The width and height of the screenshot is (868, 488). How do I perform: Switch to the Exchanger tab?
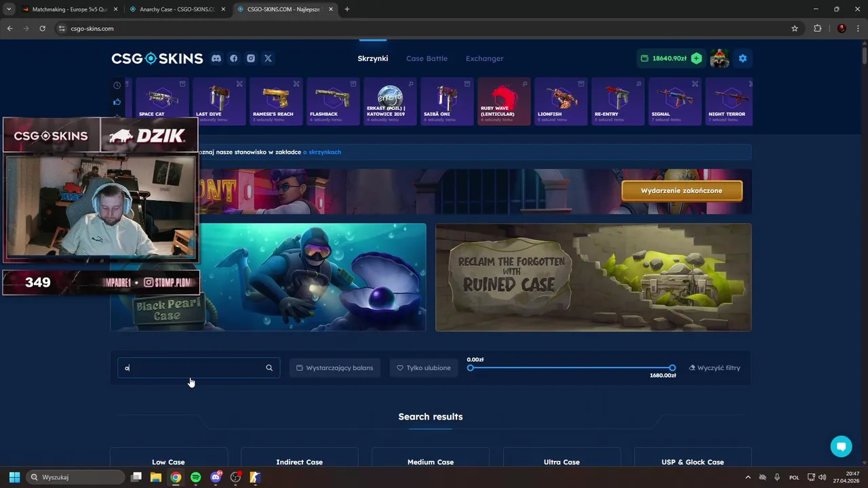click(485, 58)
